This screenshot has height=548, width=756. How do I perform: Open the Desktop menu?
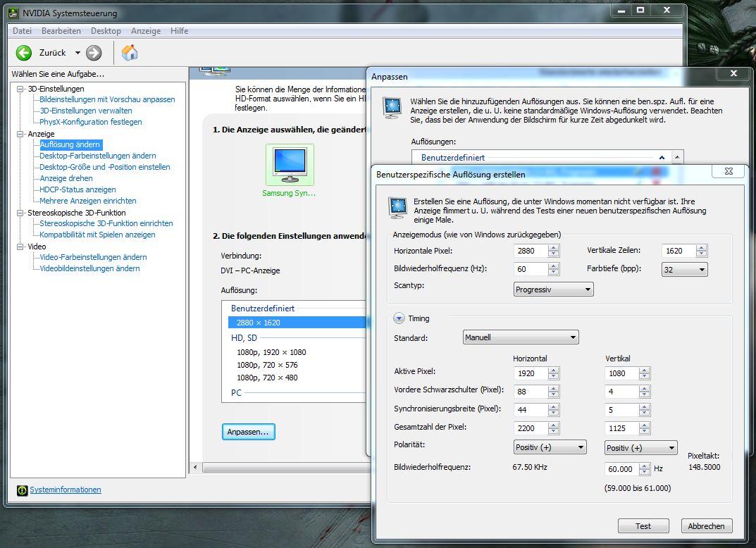[106, 31]
